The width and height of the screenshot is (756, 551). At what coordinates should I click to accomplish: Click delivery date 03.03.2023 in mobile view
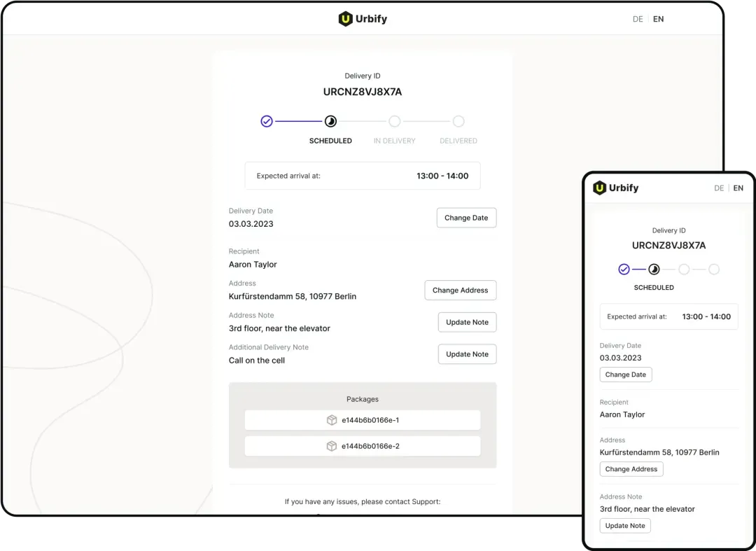(620, 358)
